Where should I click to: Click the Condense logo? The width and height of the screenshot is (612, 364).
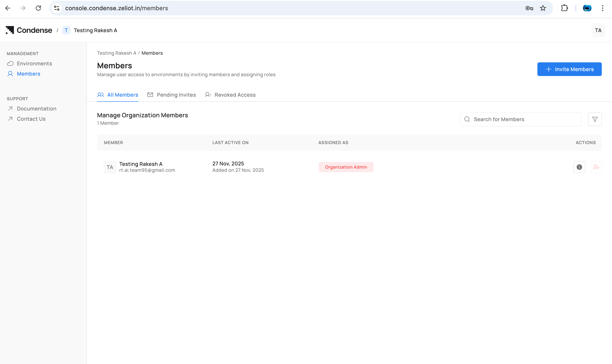click(29, 30)
